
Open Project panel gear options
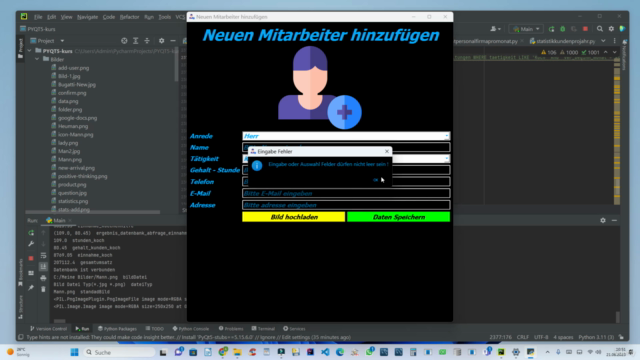pyautogui.click(x=162, y=41)
